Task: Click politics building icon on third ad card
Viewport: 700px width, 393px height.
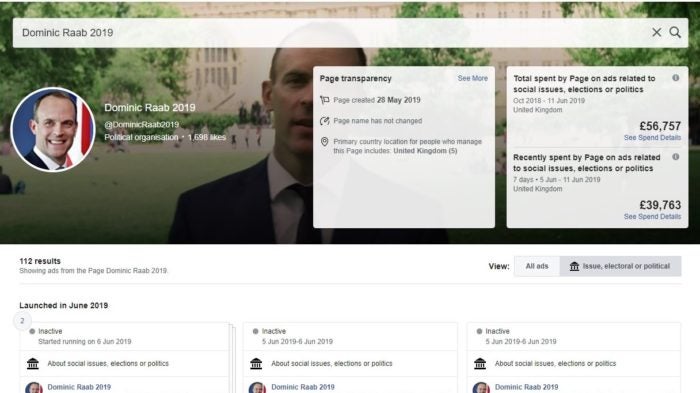Action: pyautogui.click(x=480, y=364)
